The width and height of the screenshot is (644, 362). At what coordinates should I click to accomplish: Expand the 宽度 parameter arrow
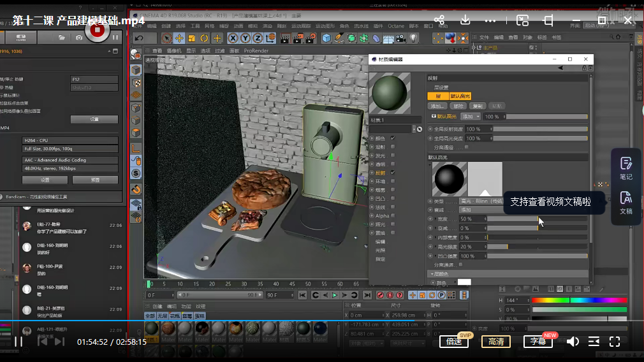click(435, 219)
